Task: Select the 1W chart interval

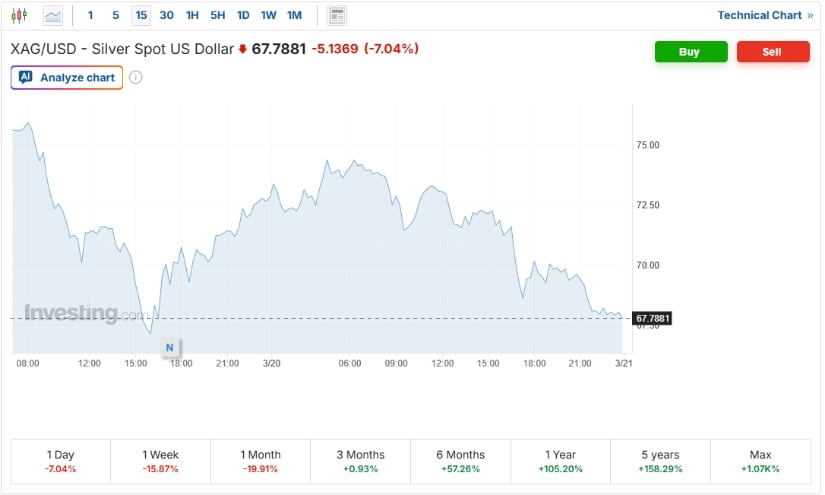Action: click(x=269, y=15)
